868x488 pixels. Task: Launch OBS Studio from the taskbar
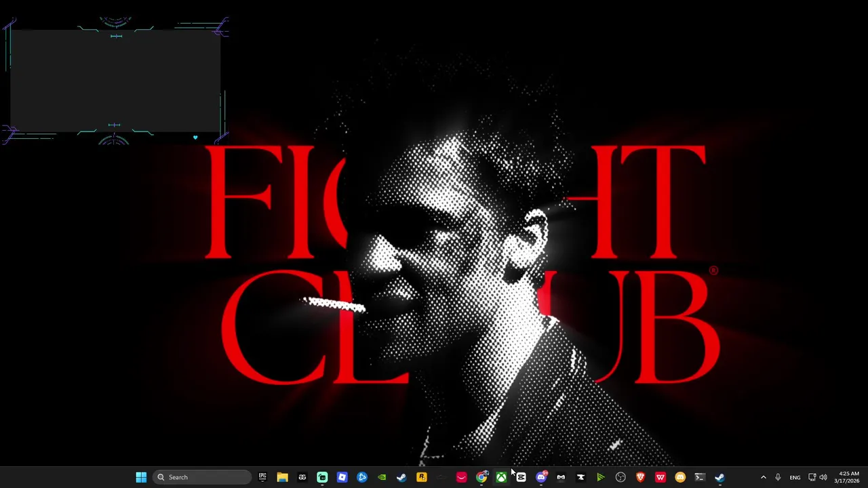(x=620, y=477)
